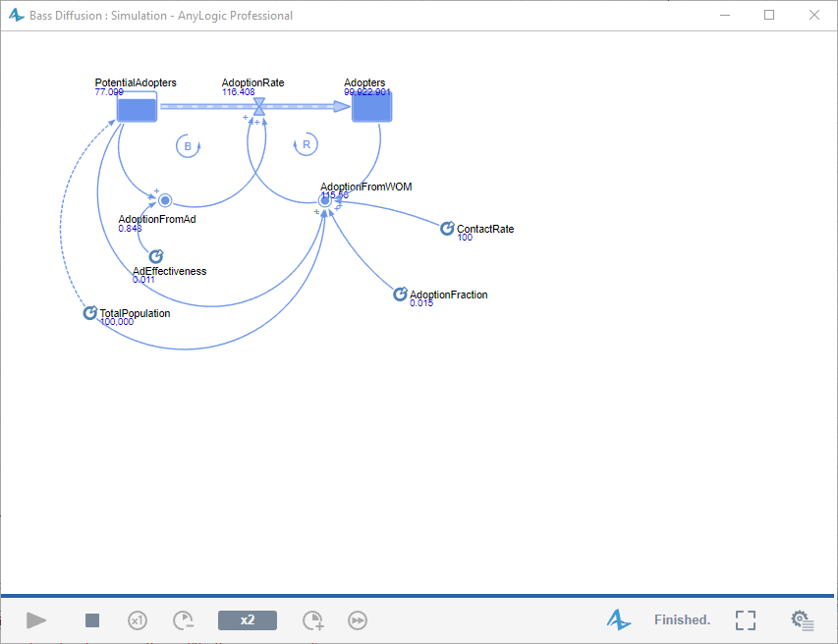Run the simulation with the play button

[x=36, y=619]
